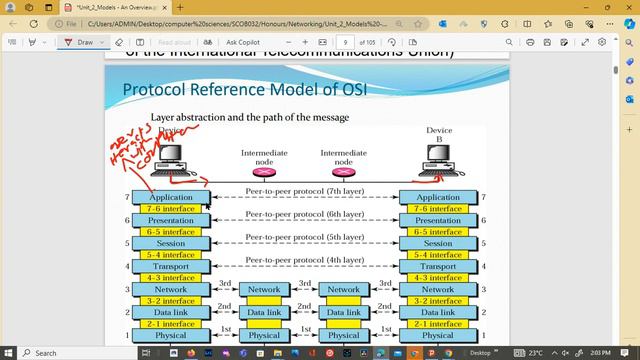
Task: Select the Add text tool
Action: (x=140, y=42)
